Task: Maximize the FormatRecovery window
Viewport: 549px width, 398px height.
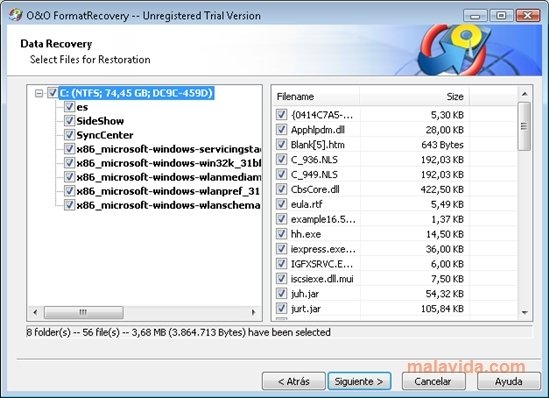Action: point(501,16)
